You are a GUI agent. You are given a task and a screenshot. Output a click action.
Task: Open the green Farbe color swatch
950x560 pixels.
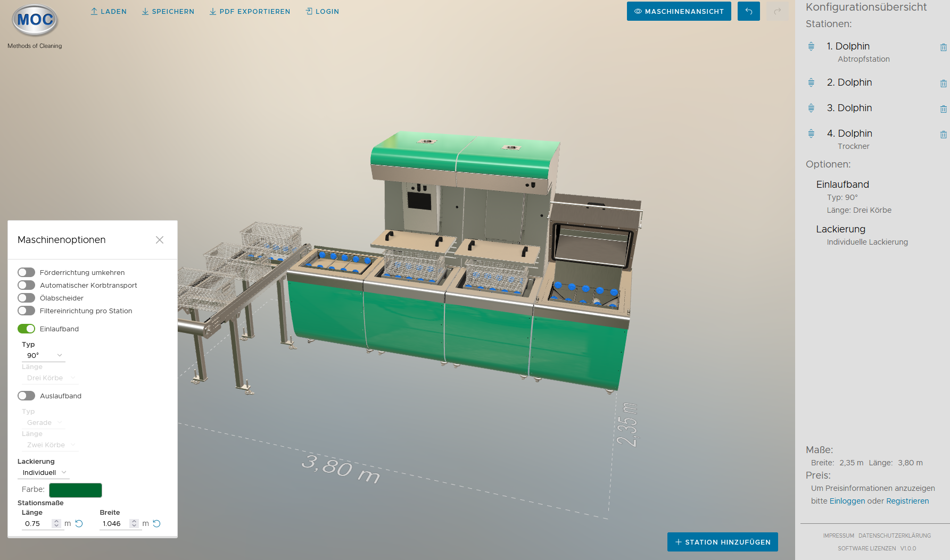click(x=76, y=490)
